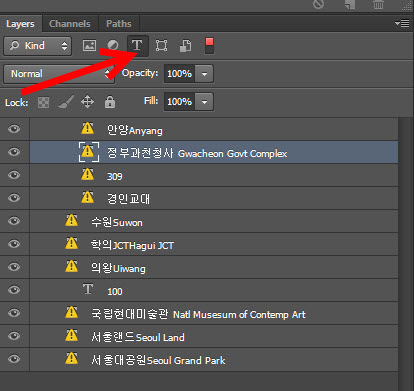The height and width of the screenshot is (391, 414).
Task: Hide the Anyang layer
Action: coord(14,129)
